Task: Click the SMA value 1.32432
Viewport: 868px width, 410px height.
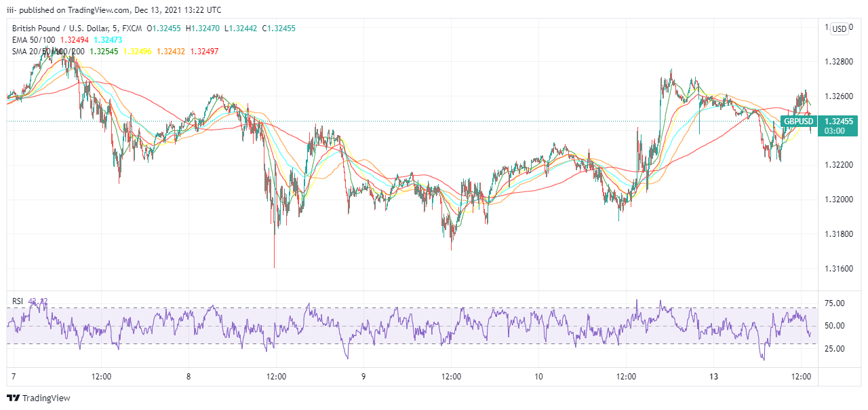Action: pyautogui.click(x=172, y=52)
